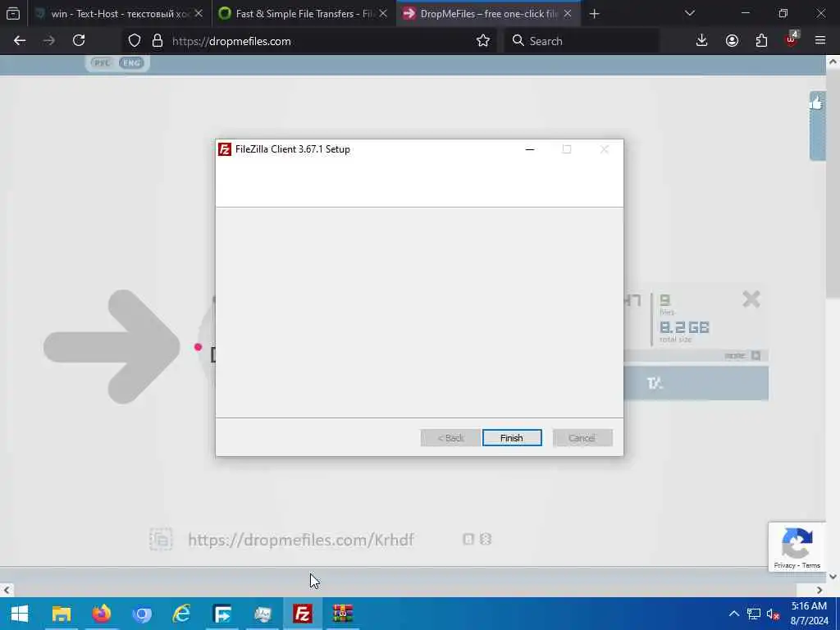The height and width of the screenshot is (630, 840).
Task: Reload the current page
Action: (x=79, y=41)
